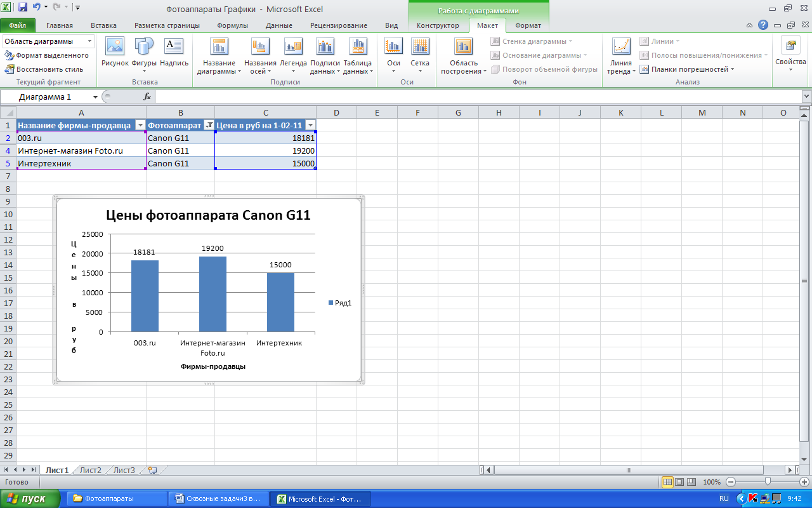Switch to Page Layout view in the status bar
Image resolution: width=812 pixels, height=508 pixels.
679,482
